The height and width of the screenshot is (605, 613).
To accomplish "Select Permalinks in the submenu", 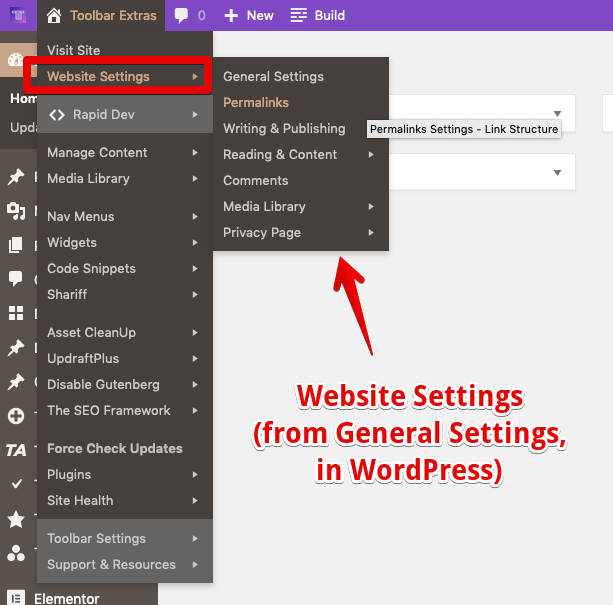I will click(x=256, y=102).
